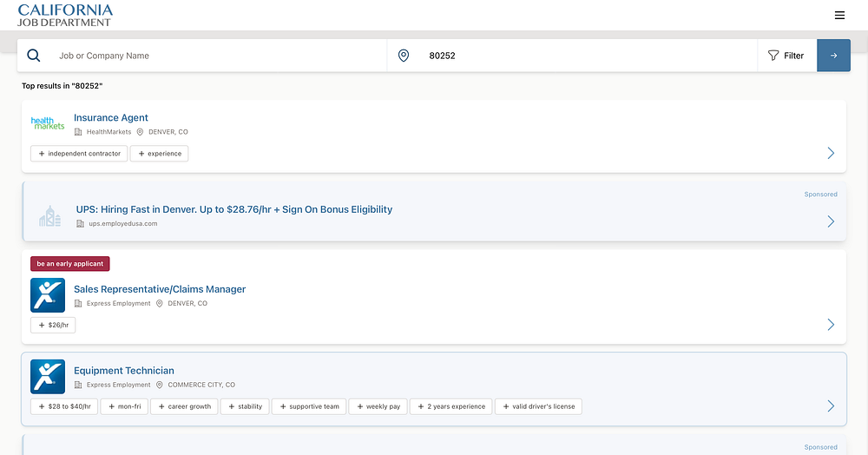Click the COMMERCE CITY, CO location text
This screenshot has height=455, width=868.
point(201,385)
